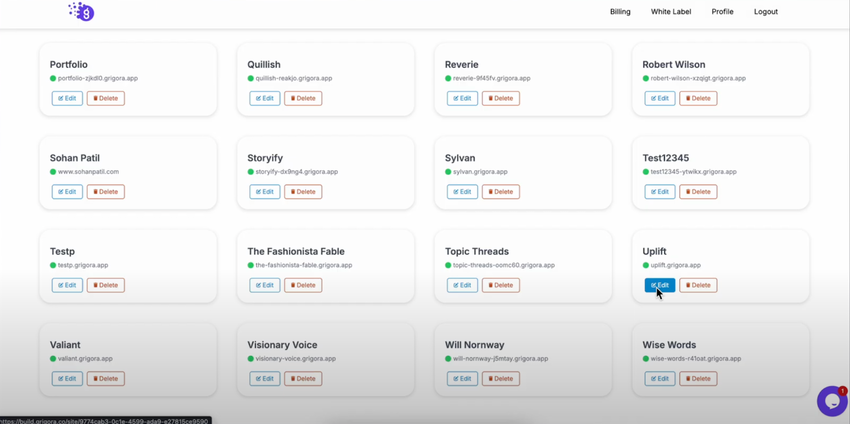The height and width of the screenshot is (424, 850).
Task: Visit the valiant.grigora.app URL
Action: 85,358
